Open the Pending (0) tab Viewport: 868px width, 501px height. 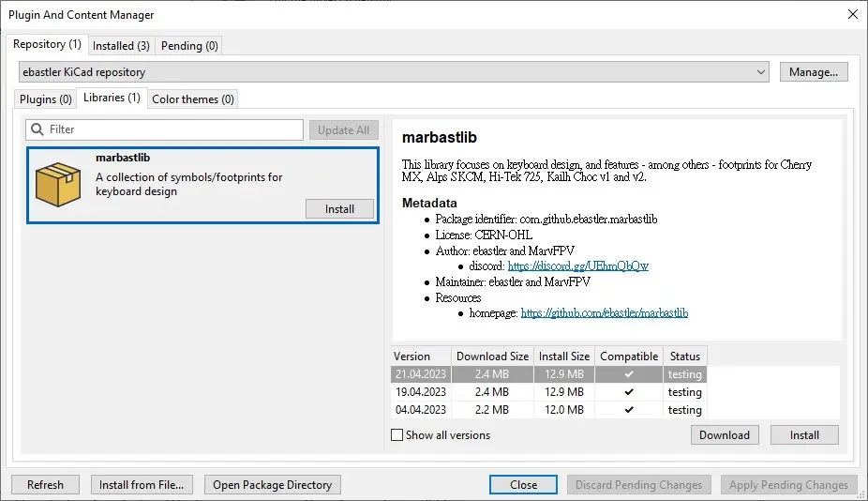[x=189, y=45]
